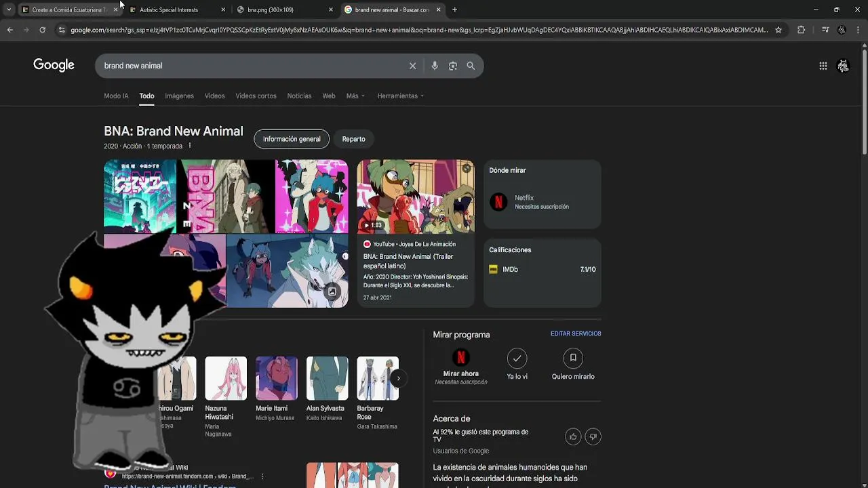This screenshot has height=488, width=868.
Task: Click the media control toolbar icon
Action: pos(825,30)
